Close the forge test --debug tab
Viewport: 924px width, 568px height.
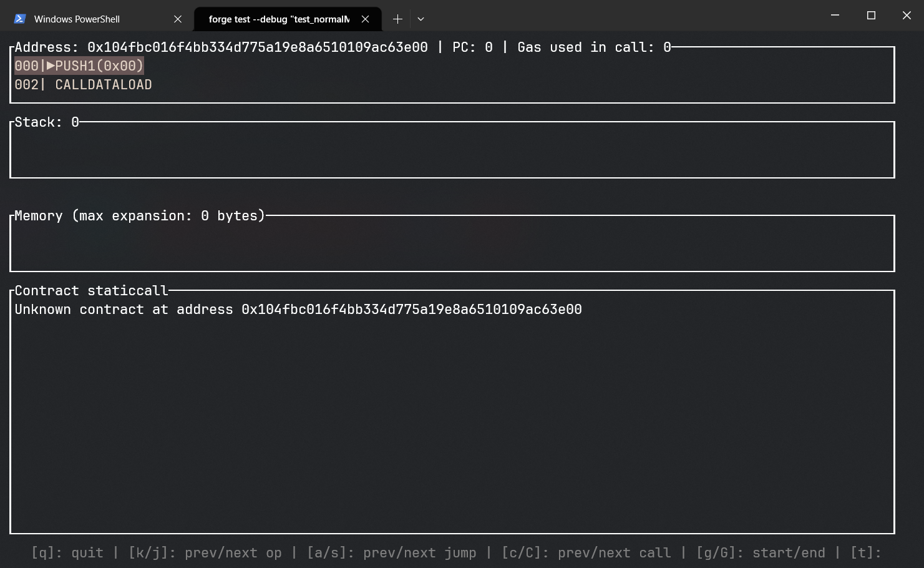point(366,19)
